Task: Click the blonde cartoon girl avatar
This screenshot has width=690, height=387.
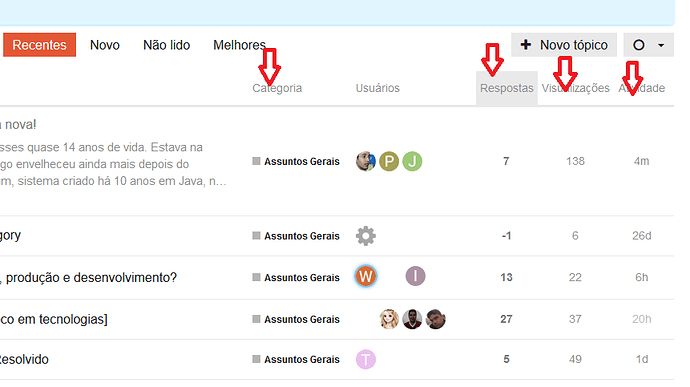Action: [x=389, y=319]
